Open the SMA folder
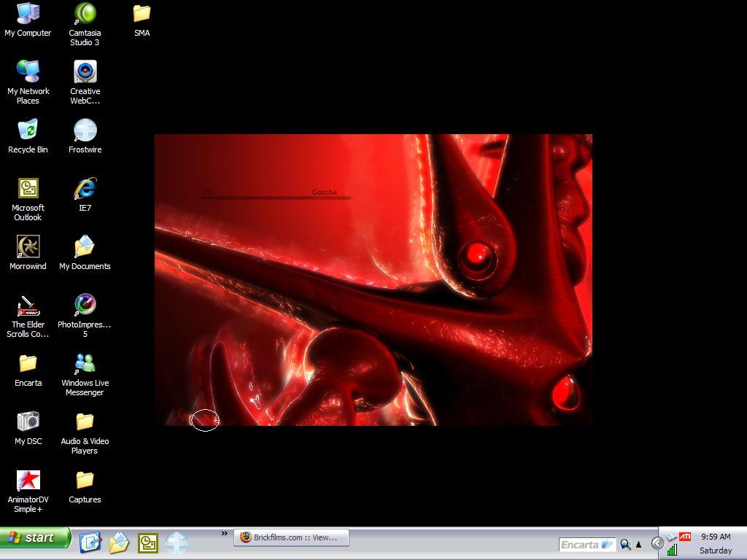This screenshot has width=747, height=560. point(142,14)
